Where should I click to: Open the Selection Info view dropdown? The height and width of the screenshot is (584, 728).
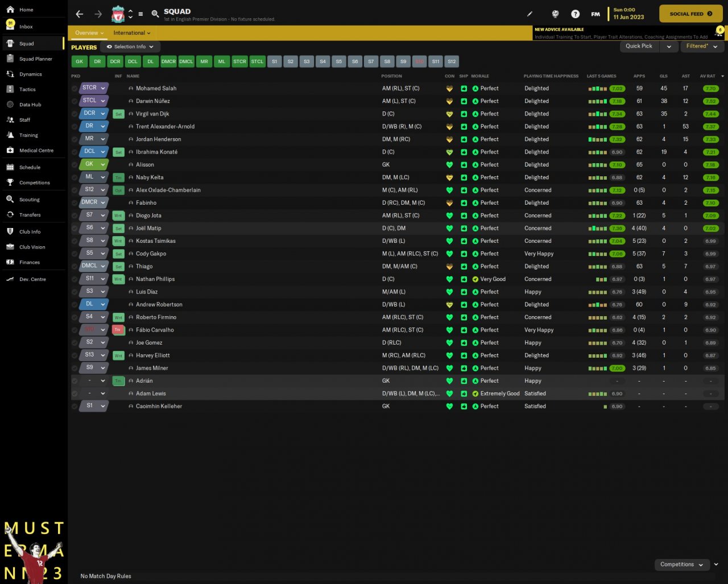[130, 47]
